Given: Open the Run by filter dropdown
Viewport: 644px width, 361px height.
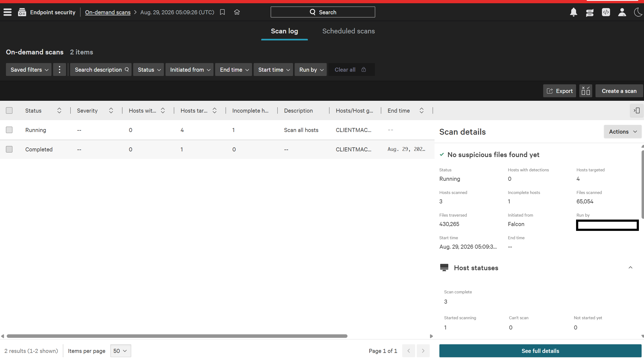Looking at the screenshot, I should (x=311, y=70).
